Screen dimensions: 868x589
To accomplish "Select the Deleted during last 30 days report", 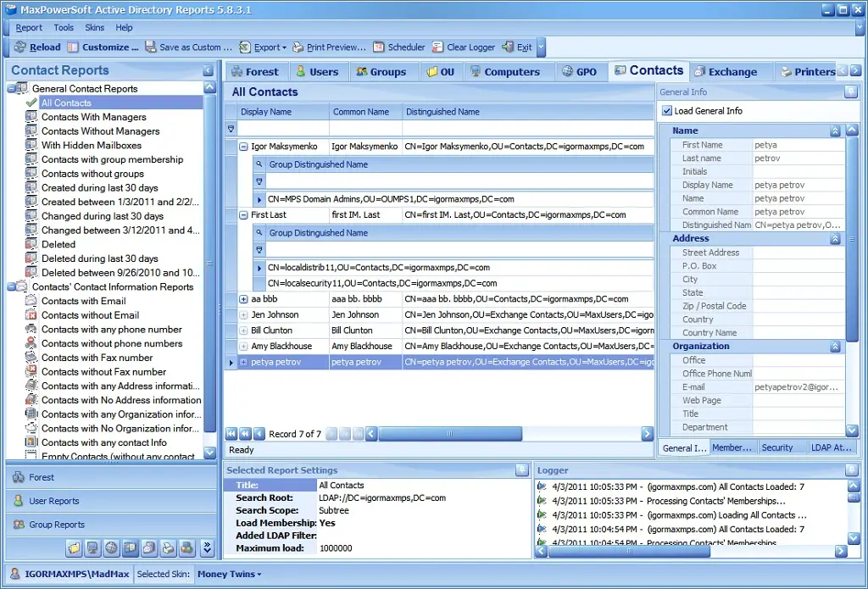I will [100, 258].
